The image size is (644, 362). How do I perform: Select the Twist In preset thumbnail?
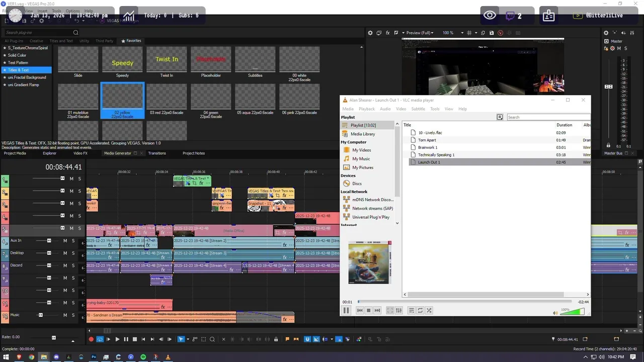point(167,62)
